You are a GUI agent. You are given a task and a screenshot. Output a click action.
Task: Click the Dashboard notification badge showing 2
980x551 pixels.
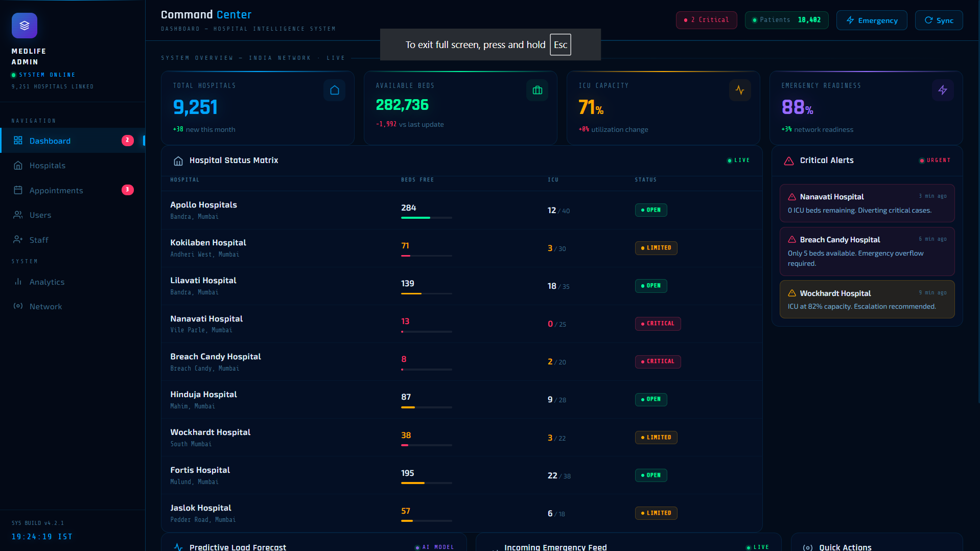128,140
